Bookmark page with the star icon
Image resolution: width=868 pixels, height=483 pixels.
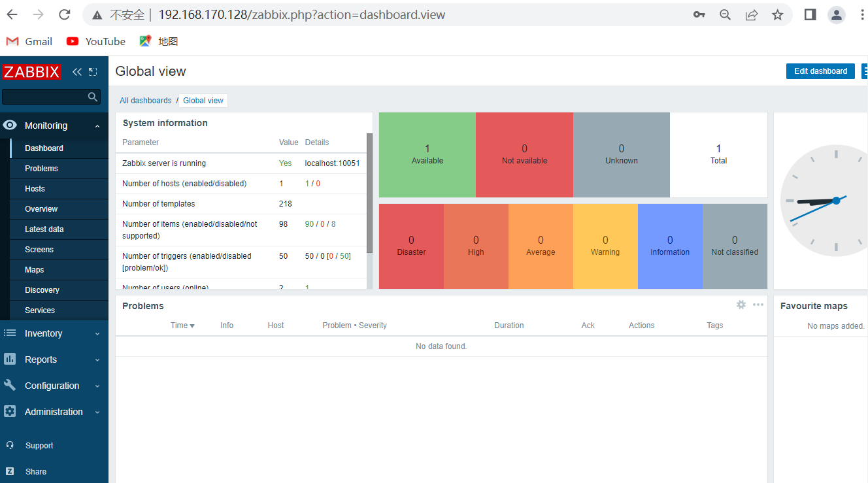point(777,14)
